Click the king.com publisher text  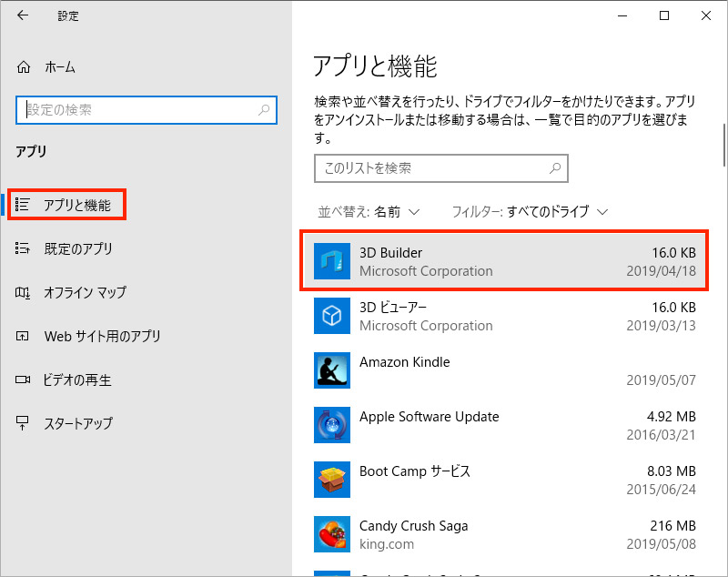(387, 544)
